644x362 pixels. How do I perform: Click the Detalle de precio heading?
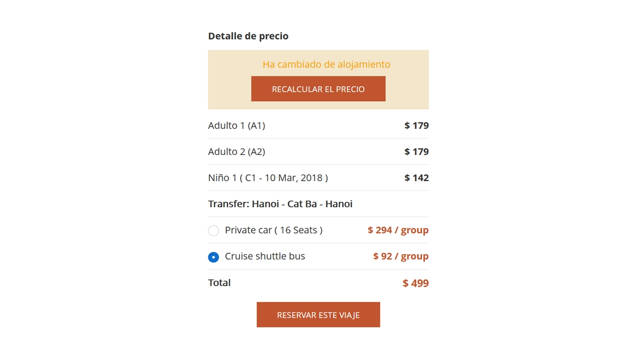248,36
